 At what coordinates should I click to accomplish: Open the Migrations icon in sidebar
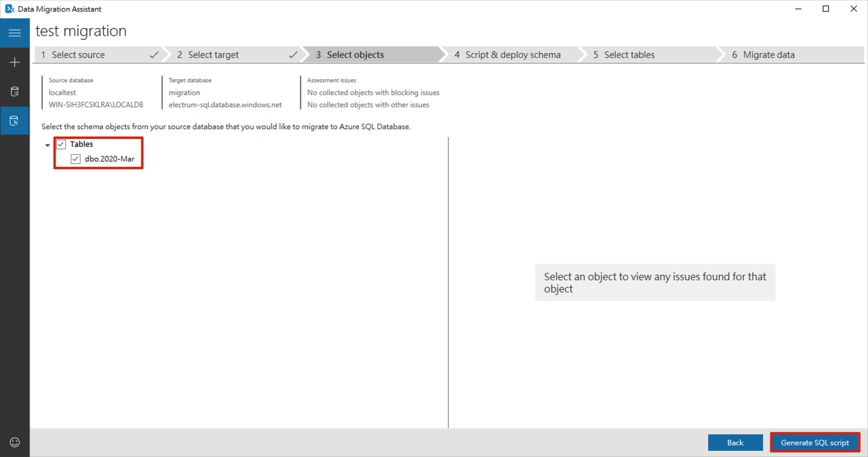coord(15,121)
